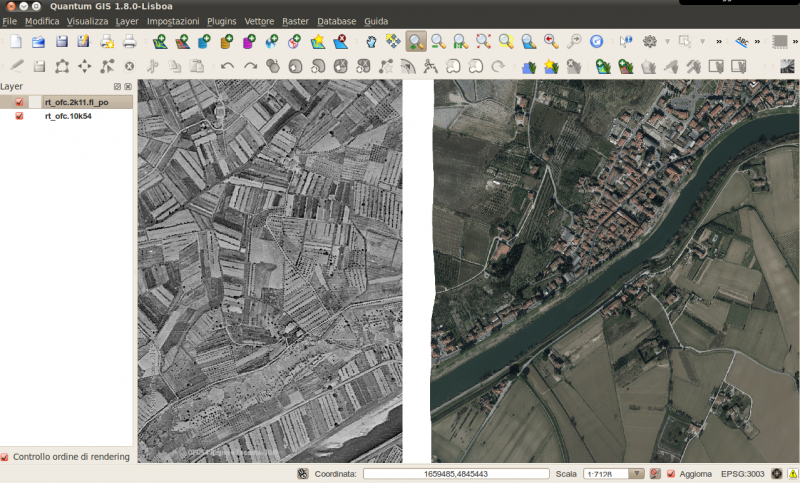This screenshot has height=483, width=800.
Task: Open the File menu
Action: pyautogui.click(x=9, y=21)
